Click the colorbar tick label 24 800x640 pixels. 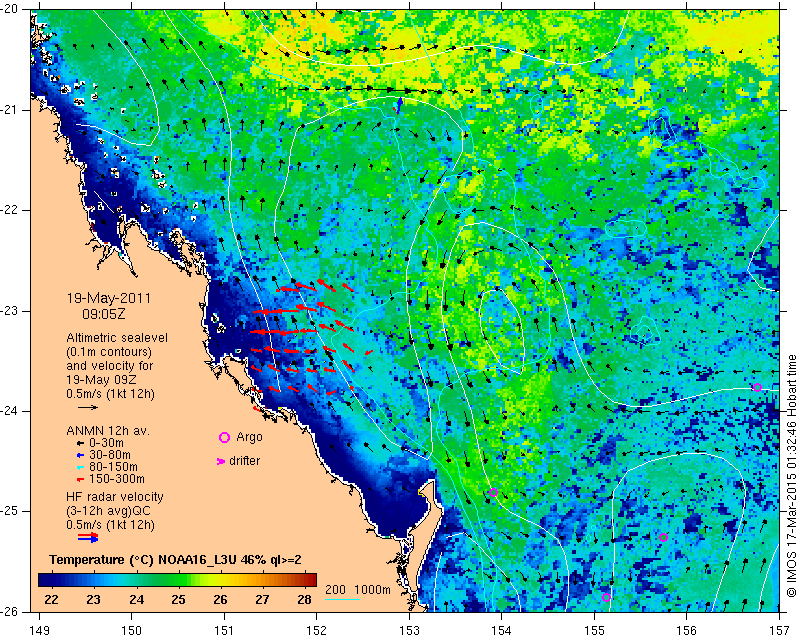coord(136,600)
